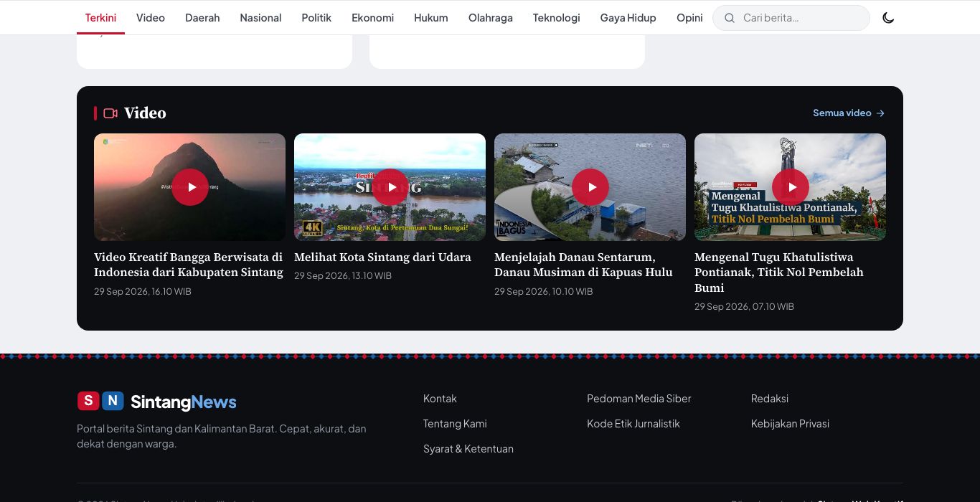Click footer description Portal berita Sintang
Screen dimensions: 980x502
coord(222,436)
